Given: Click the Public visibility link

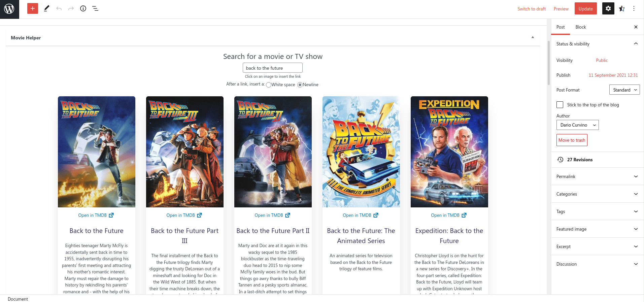Looking at the screenshot, I should (602, 60).
